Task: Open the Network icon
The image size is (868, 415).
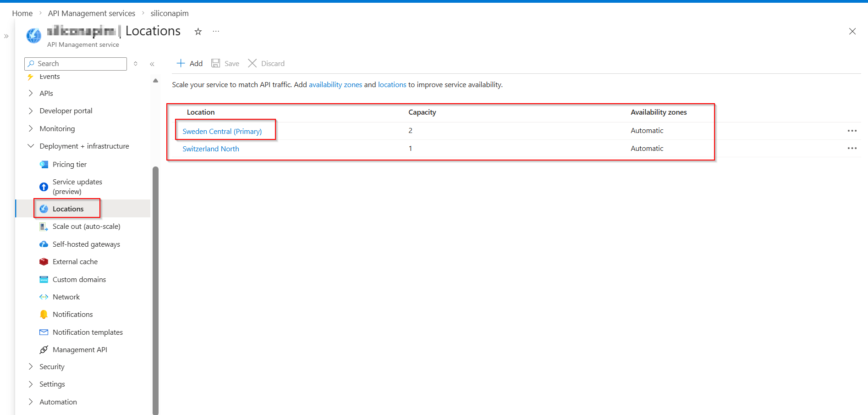Action: point(44,297)
